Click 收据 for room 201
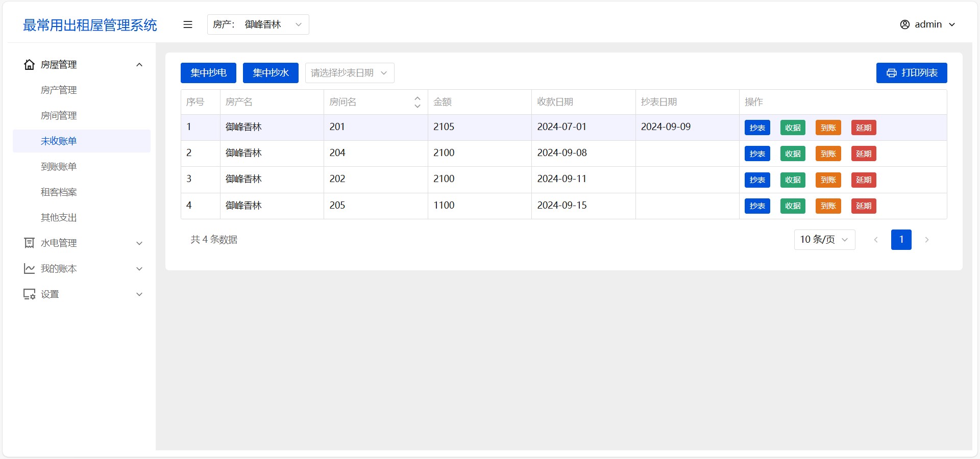Image resolution: width=980 pixels, height=459 pixels. coord(793,127)
